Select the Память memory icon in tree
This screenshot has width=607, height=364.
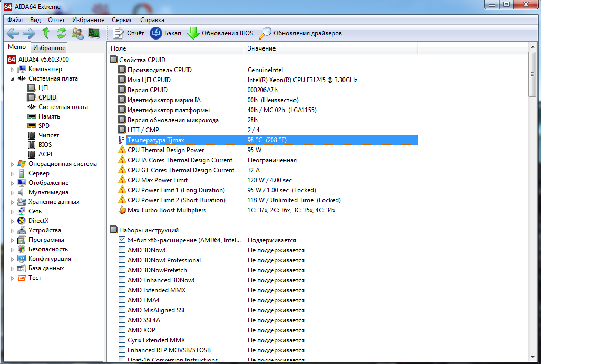pyautogui.click(x=32, y=116)
